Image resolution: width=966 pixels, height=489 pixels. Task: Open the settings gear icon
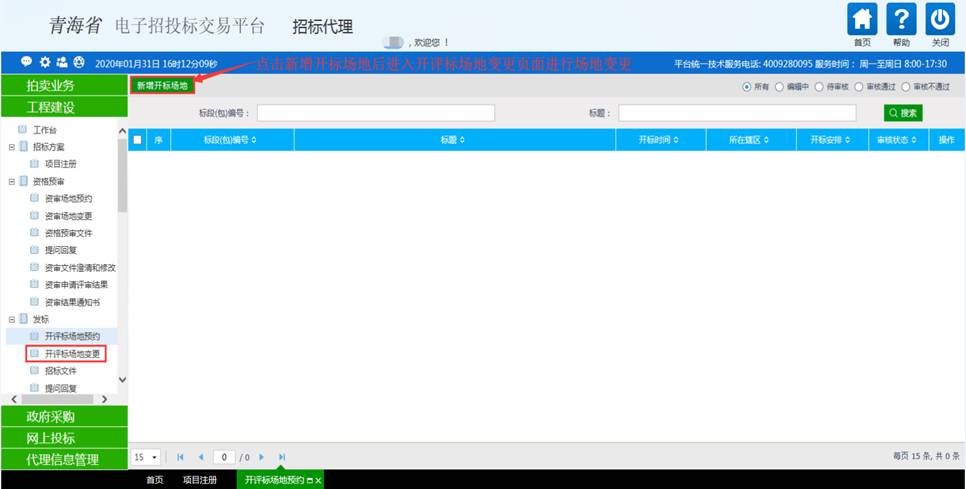point(44,62)
